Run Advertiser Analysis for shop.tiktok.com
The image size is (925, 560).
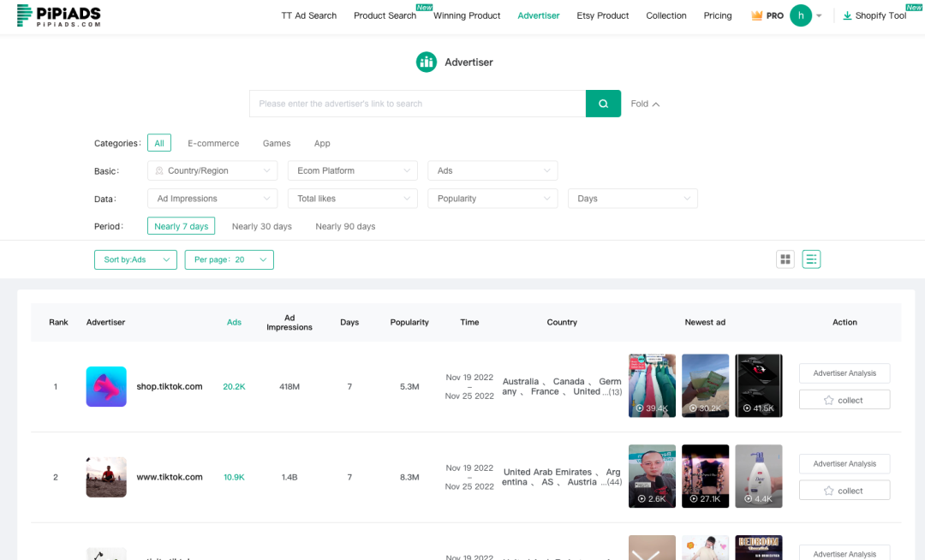(844, 372)
